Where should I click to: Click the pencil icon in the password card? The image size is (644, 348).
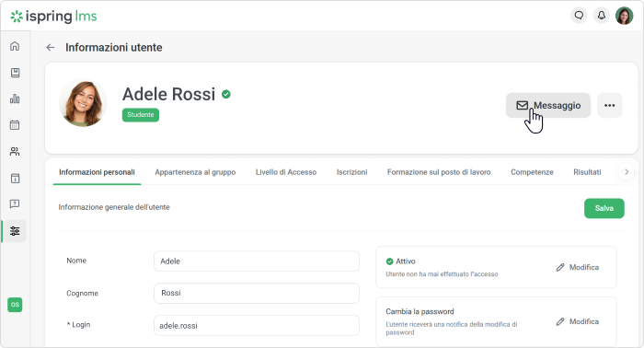[560, 321]
